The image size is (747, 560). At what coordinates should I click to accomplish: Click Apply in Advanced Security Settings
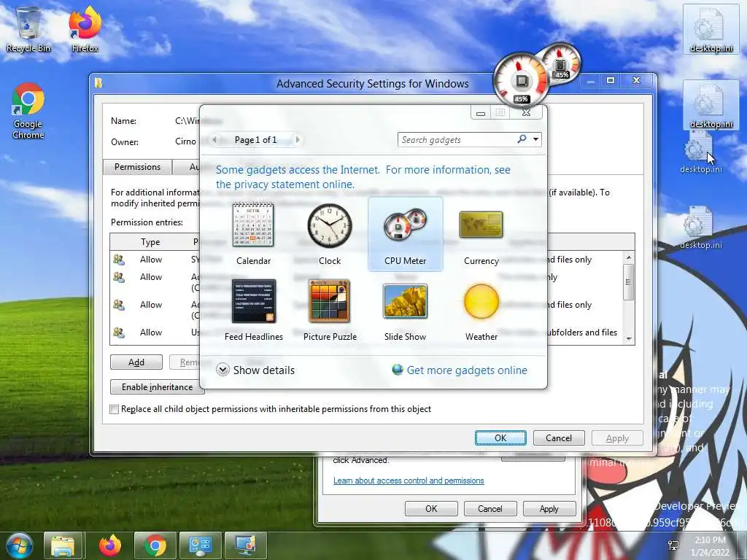pyautogui.click(x=617, y=437)
